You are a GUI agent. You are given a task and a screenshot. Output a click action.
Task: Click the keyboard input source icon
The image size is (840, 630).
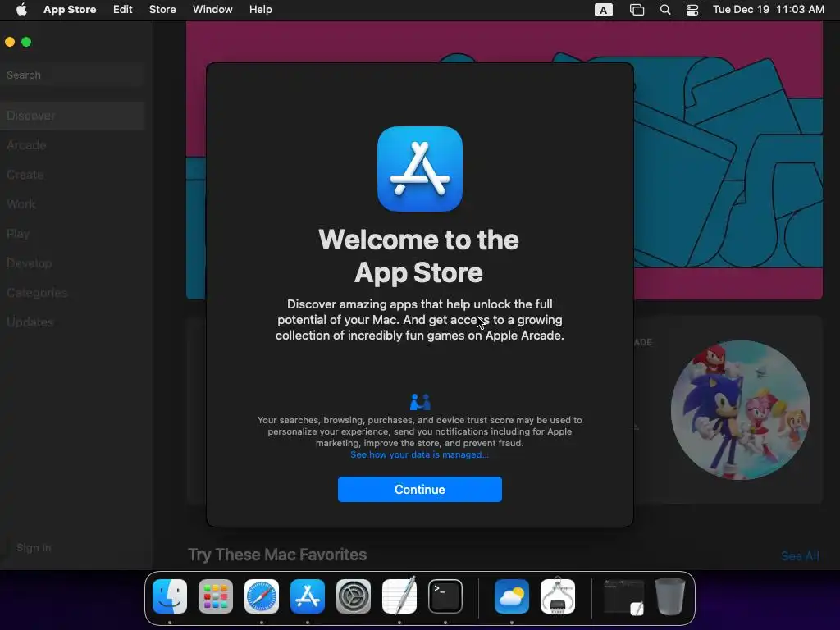point(603,10)
